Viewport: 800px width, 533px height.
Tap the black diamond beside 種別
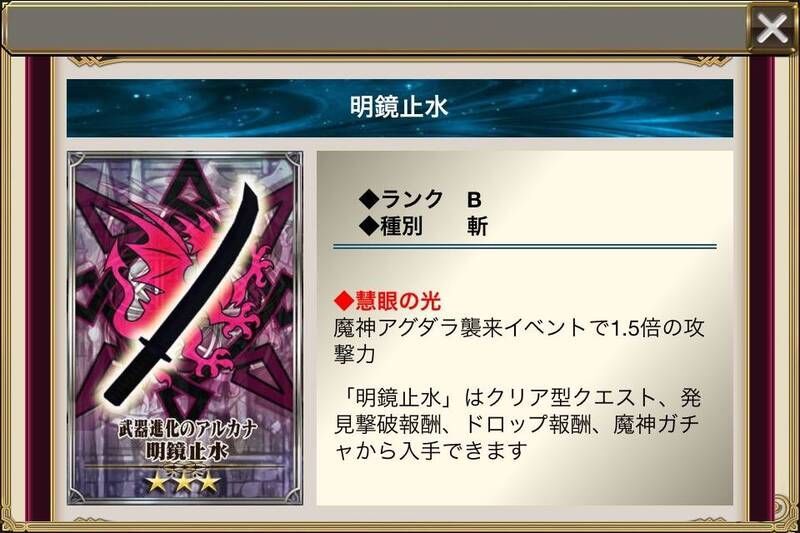point(368,225)
